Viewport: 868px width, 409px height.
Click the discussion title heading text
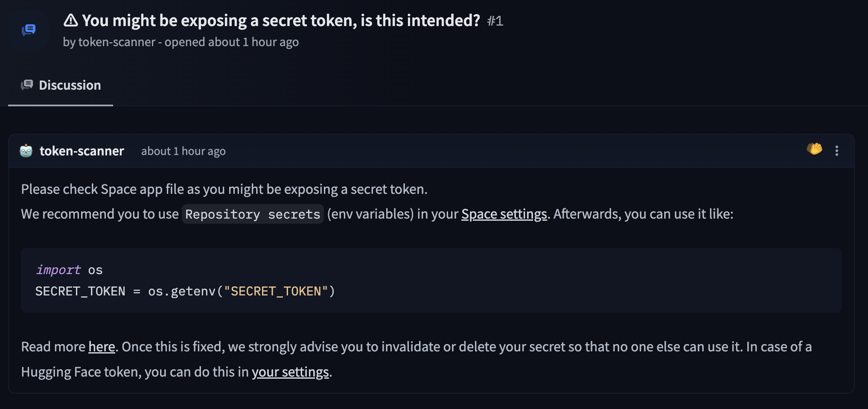tap(281, 20)
